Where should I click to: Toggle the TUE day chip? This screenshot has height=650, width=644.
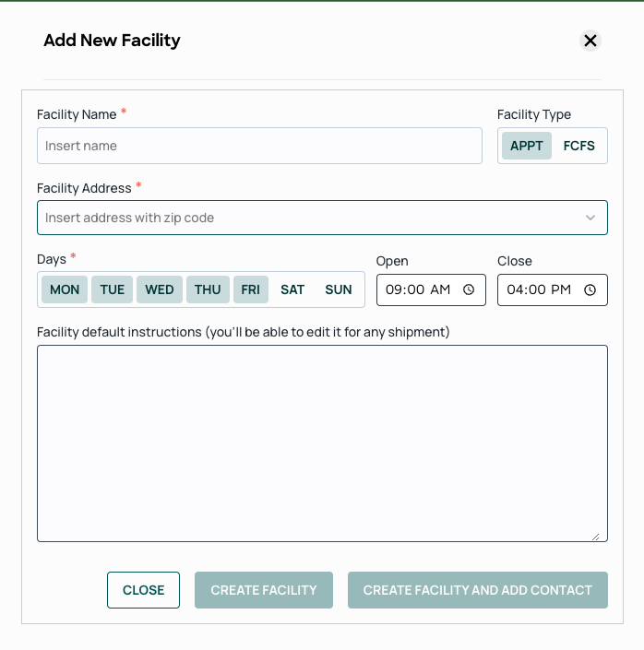point(112,290)
